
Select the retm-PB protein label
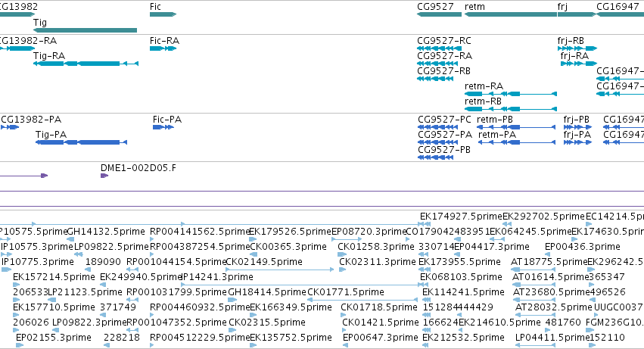tap(495, 120)
